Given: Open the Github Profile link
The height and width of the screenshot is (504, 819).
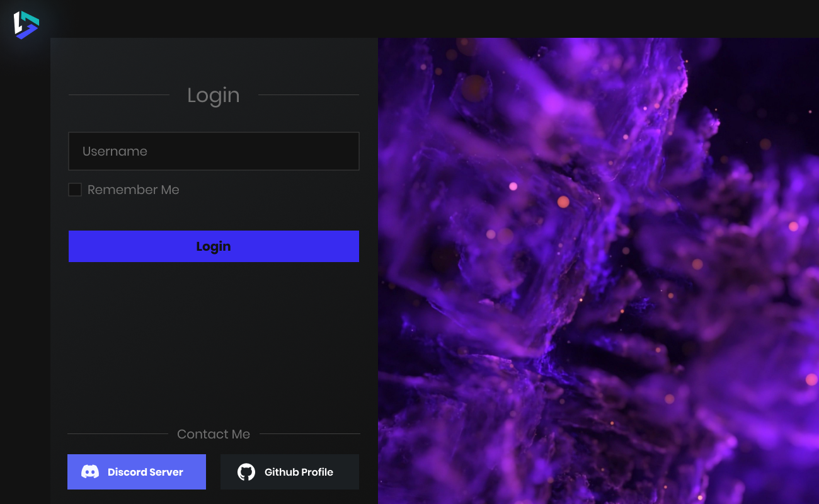Looking at the screenshot, I should pos(290,472).
